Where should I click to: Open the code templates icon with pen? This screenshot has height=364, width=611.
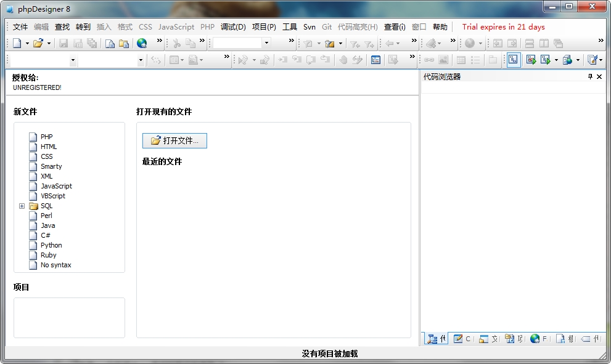591,60
